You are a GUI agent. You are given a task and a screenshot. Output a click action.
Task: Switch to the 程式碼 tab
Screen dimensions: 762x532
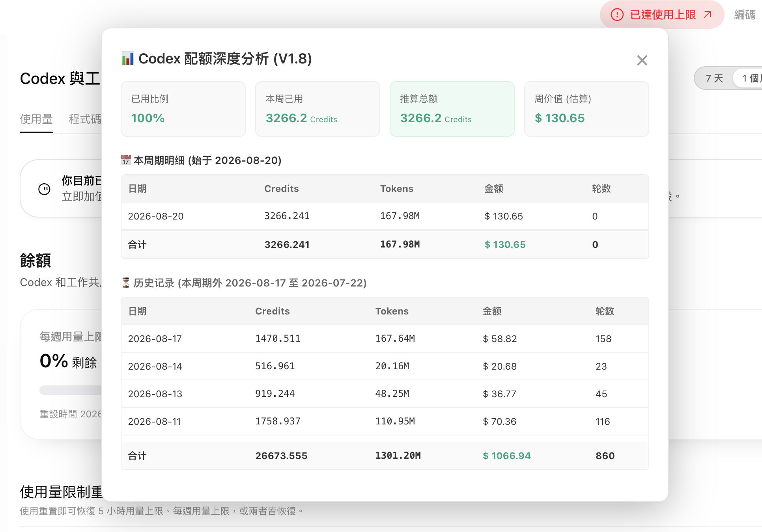85,119
